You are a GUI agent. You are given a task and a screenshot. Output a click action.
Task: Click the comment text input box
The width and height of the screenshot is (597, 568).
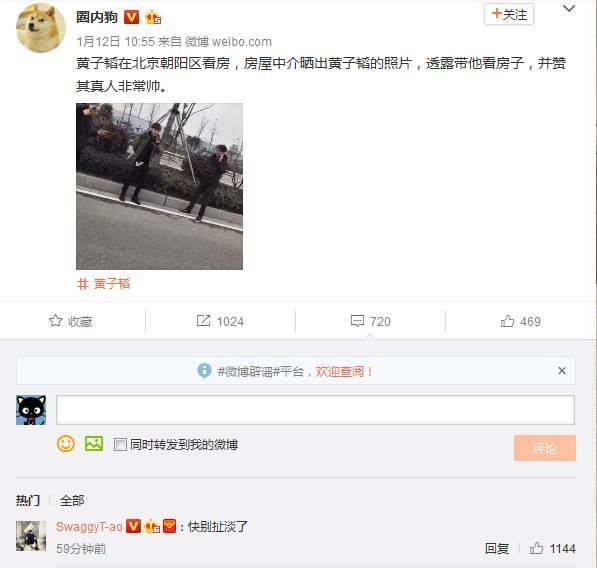click(x=315, y=410)
